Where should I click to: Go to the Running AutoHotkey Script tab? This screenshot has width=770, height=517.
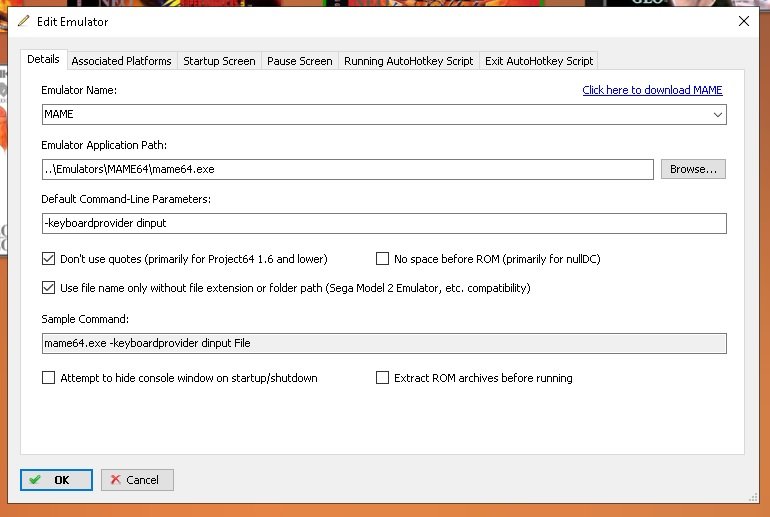point(409,61)
